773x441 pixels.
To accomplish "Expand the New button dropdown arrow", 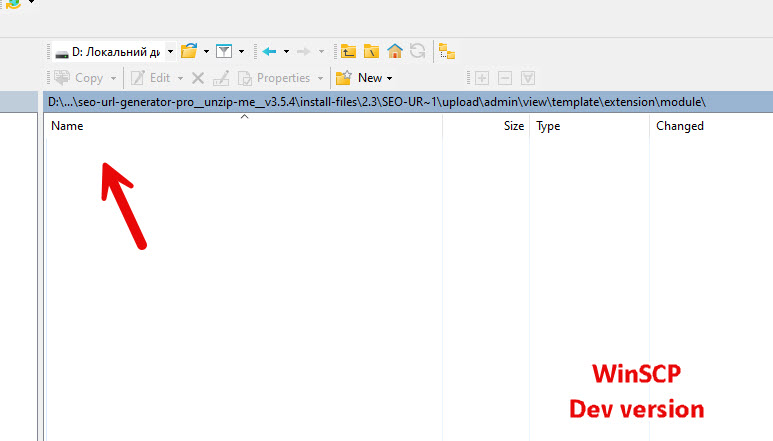I will coord(389,78).
